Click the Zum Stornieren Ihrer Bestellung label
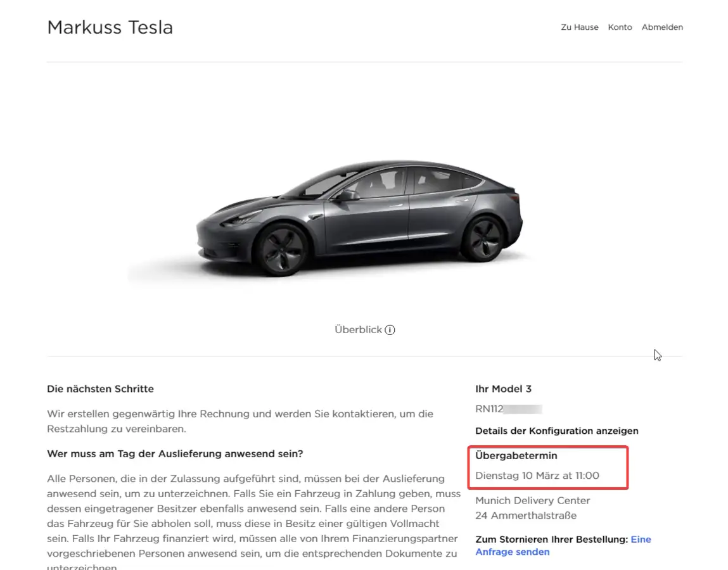Screen dimensions: 728x570 coord(551,540)
